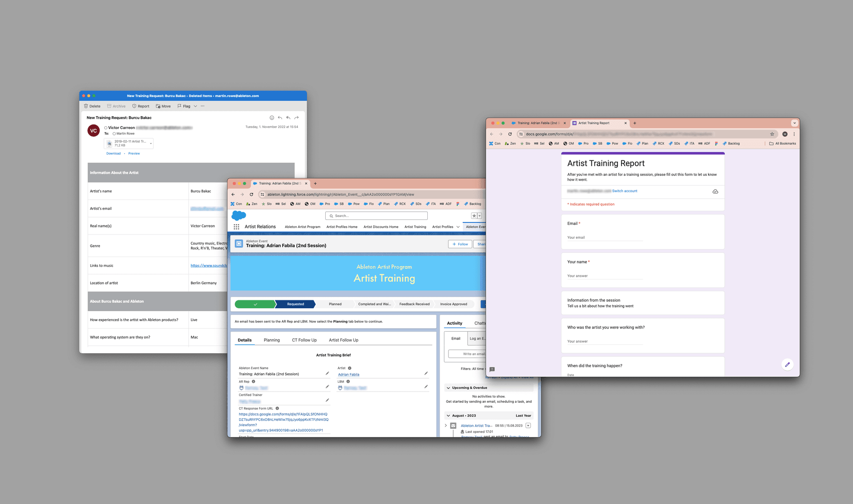Reply to Victor Carreon's email
853x504 pixels.
click(280, 118)
